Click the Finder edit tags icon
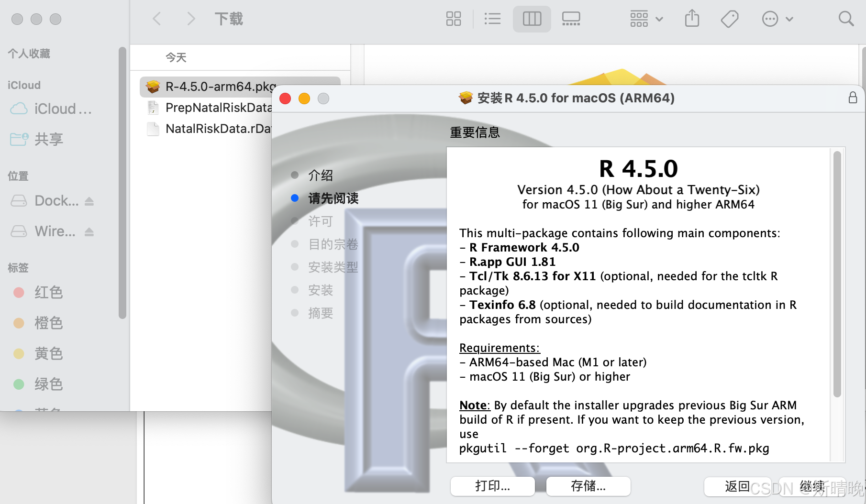 click(730, 19)
